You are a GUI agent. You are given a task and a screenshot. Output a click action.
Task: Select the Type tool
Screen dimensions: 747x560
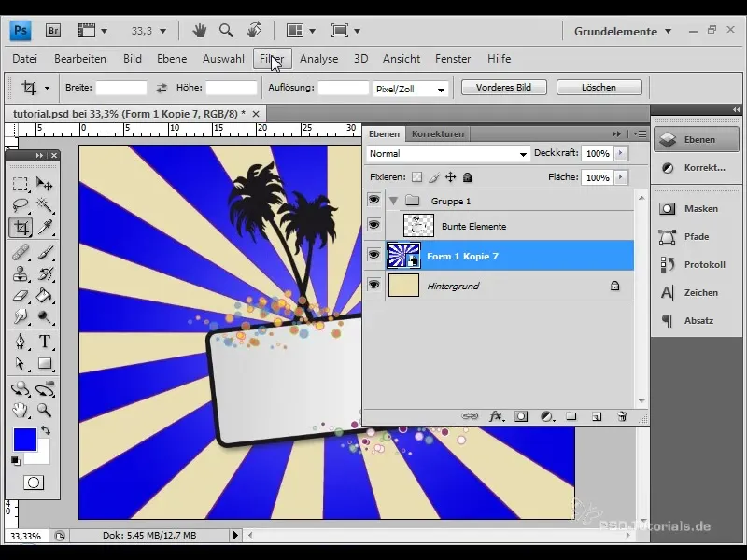(x=45, y=342)
